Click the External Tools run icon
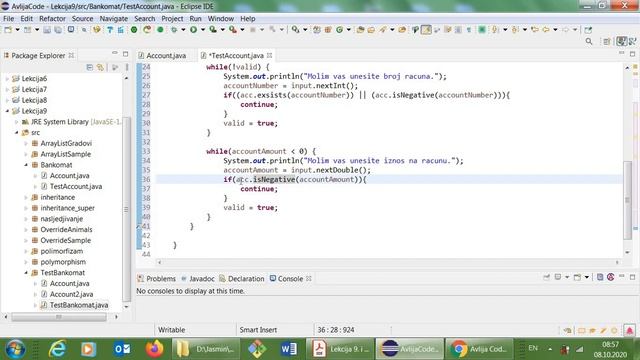 click(x=233, y=29)
